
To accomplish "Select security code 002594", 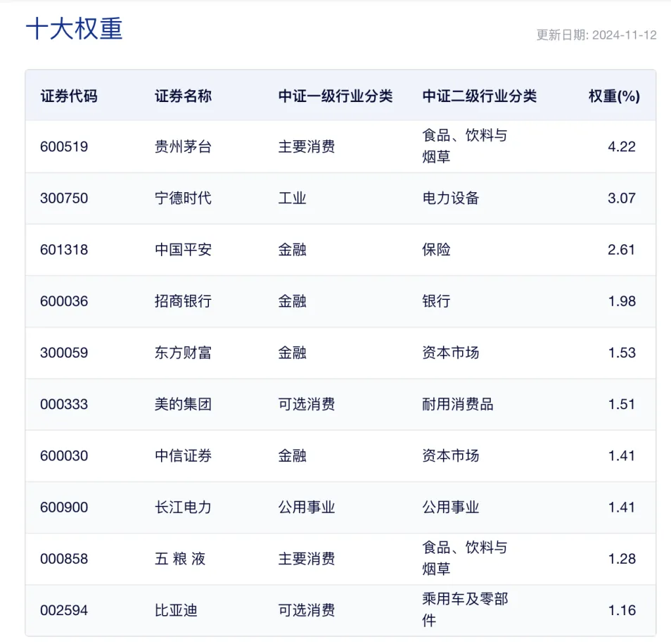I will click(64, 611).
